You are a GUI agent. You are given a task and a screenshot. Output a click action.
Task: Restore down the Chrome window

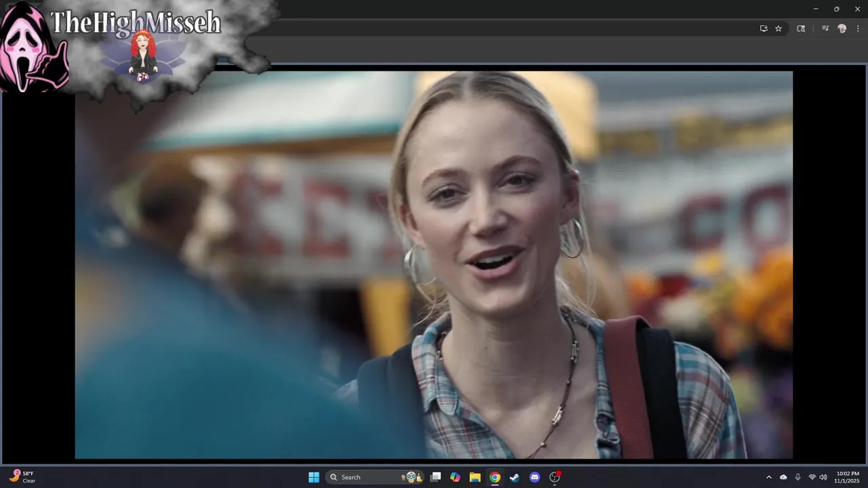836,9
